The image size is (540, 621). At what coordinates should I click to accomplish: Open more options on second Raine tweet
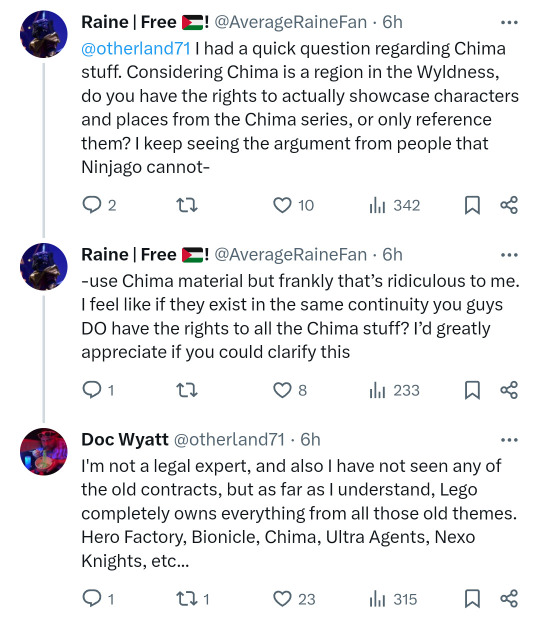(x=509, y=255)
